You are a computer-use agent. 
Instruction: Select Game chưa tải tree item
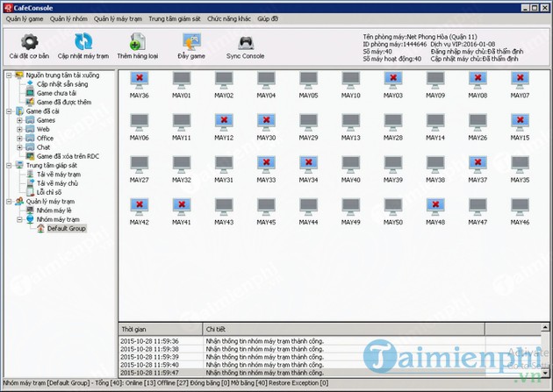pos(56,93)
